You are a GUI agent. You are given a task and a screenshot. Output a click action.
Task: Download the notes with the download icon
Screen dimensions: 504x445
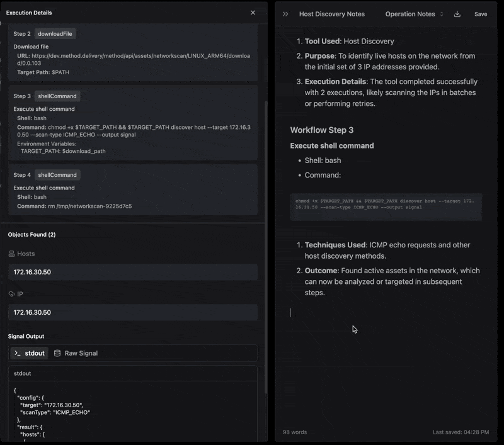pos(457,14)
